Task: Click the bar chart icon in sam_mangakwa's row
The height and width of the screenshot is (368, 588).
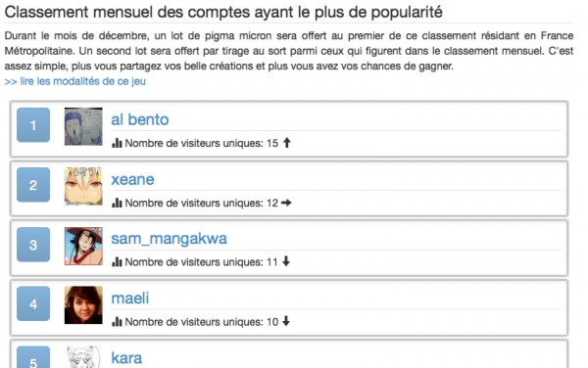Action: tap(117, 262)
